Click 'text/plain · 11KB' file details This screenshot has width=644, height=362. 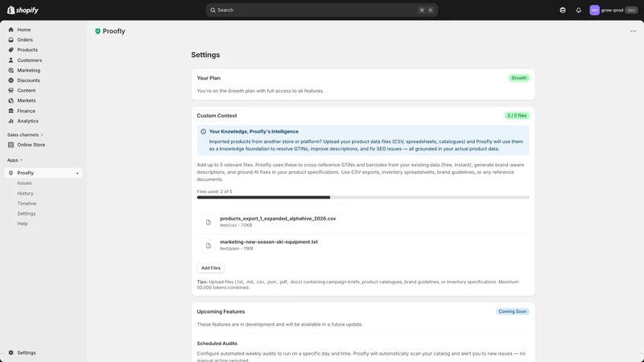coord(236,249)
